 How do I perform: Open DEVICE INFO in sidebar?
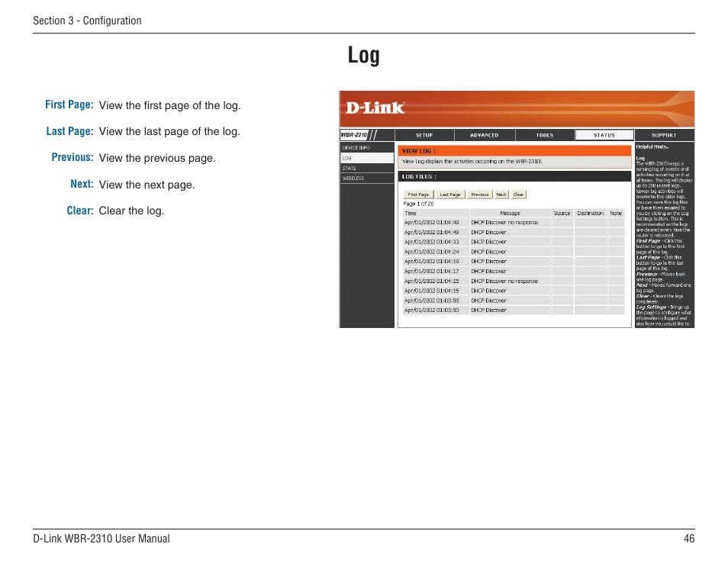pyautogui.click(x=367, y=147)
